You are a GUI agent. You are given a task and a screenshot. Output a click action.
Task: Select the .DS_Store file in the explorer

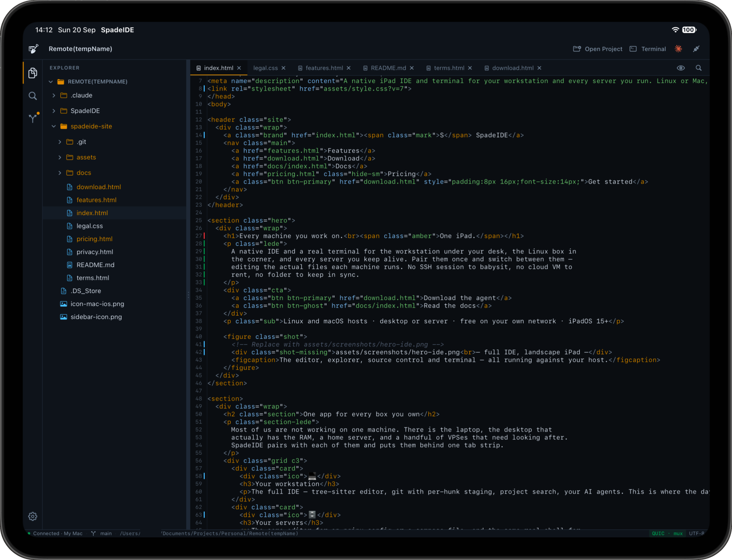(x=85, y=291)
